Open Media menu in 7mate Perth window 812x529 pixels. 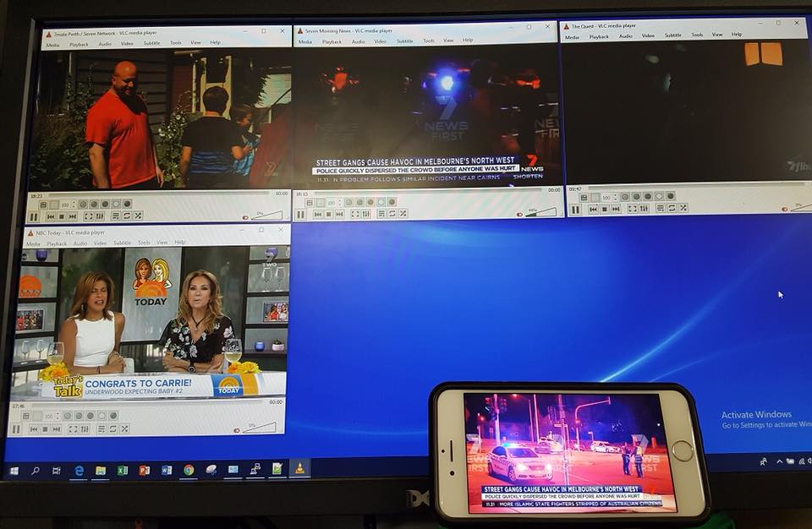pyautogui.click(x=53, y=43)
